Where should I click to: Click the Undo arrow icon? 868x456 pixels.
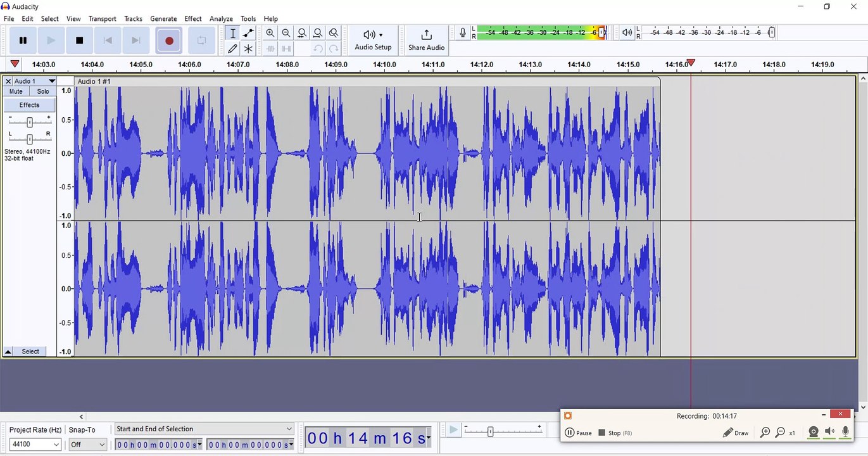[x=318, y=49]
